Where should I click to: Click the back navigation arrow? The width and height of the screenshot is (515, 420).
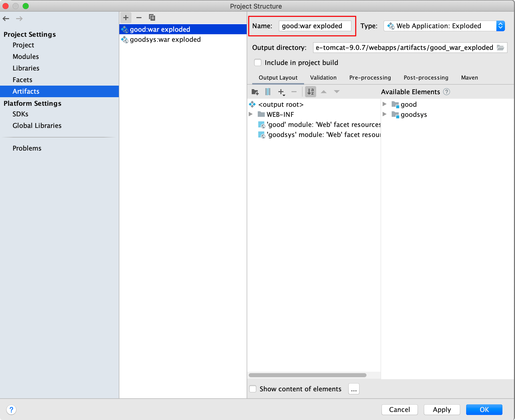coord(6,18)
